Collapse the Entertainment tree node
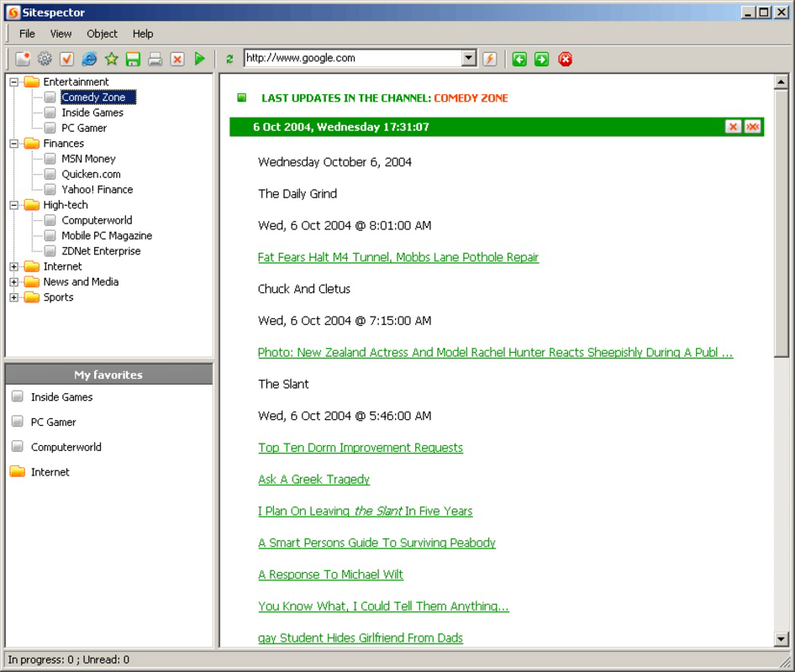The height and width of the screenshot is (672, 795). tap(14, 81)
